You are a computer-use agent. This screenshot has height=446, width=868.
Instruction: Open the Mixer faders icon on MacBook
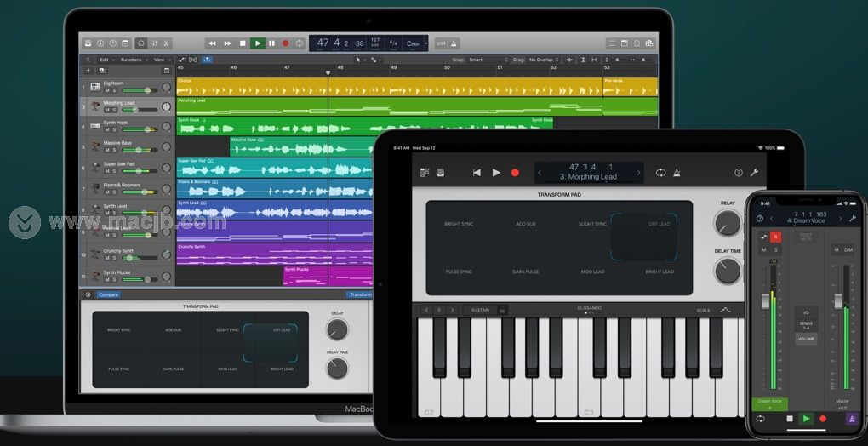(x=153, y=43)
